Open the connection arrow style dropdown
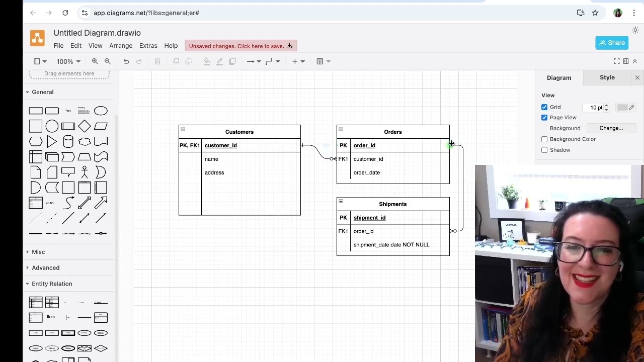The width and height of the screenshot is (644, 362). tap(254, 61)
